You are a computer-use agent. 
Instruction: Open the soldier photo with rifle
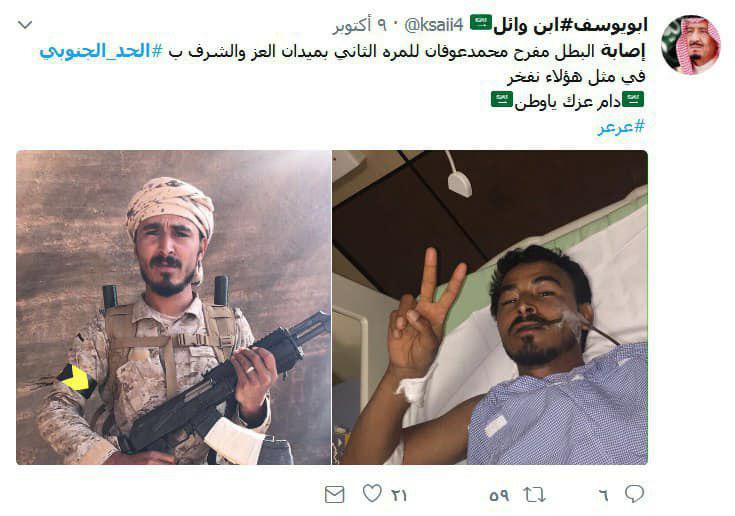(173, 307)
